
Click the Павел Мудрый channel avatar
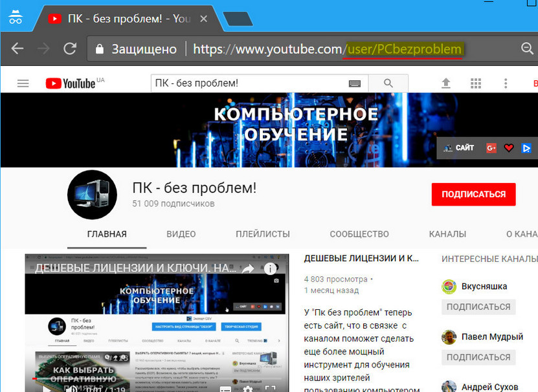(x=449, y=337)
